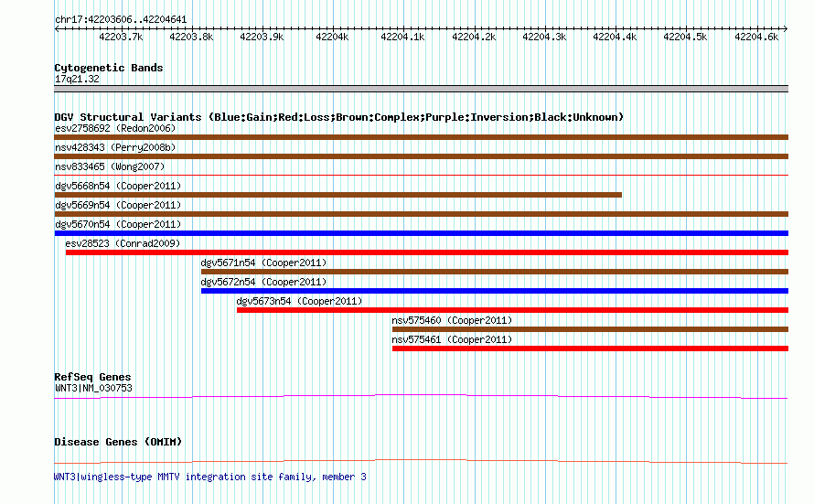Click the 42204.3k ruler tick label
Screen dimensions: 814x504
click(x=544, y=37)
